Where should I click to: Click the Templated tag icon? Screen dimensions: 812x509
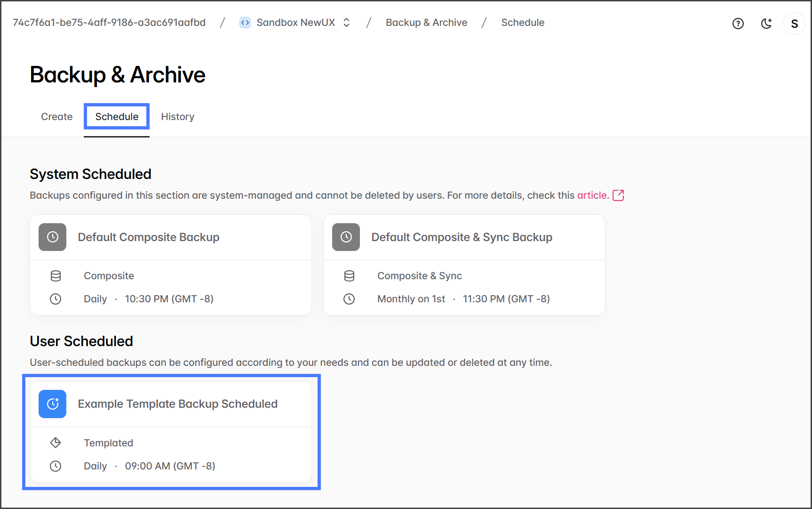tap(56, 443)
